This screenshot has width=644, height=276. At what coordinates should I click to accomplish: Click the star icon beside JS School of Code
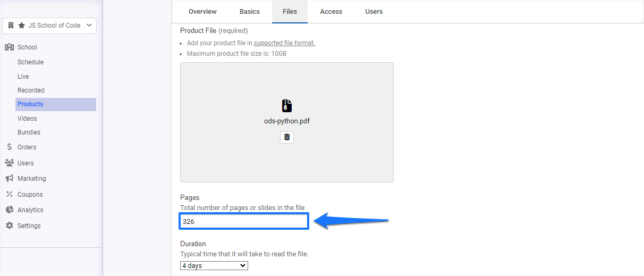[22, 25]
